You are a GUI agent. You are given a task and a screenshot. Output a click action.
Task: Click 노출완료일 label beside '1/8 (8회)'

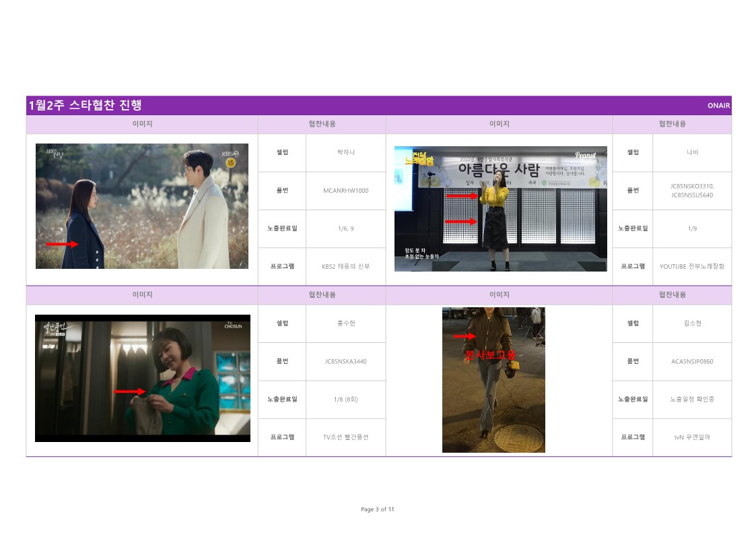point(282,400)
